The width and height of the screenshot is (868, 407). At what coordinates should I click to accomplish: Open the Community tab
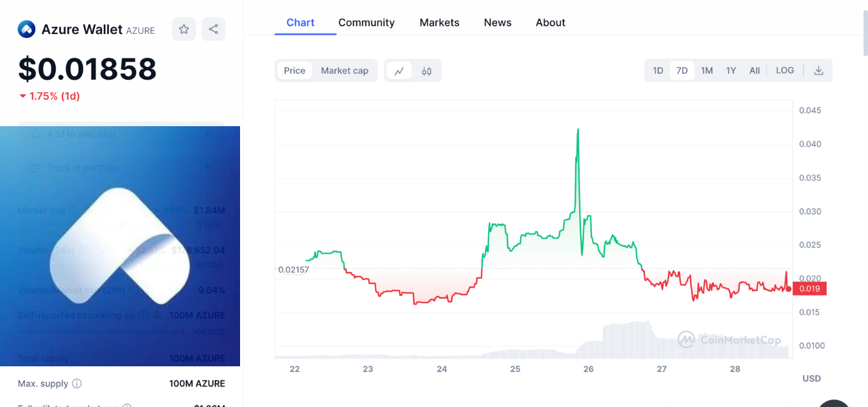coord(366,22)
